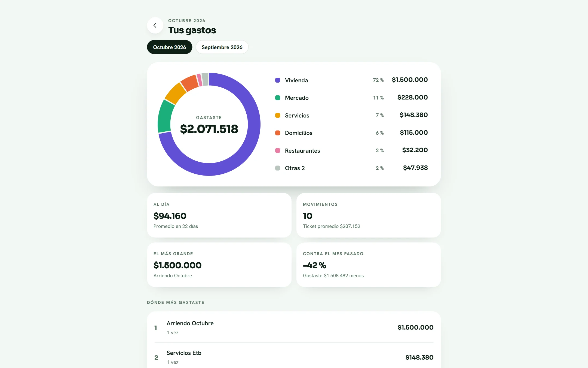The image size is (588, 368).
Task: Click the orange Domicilios legend dot
Action: coord(278,133)
